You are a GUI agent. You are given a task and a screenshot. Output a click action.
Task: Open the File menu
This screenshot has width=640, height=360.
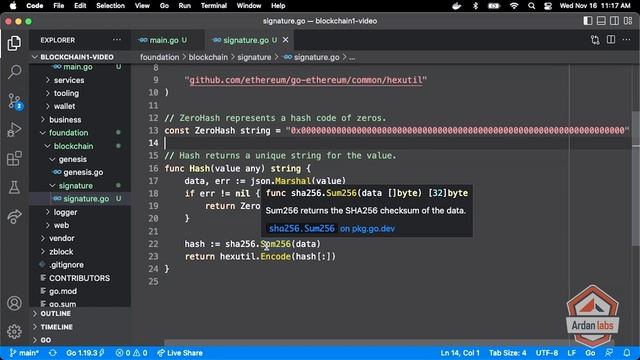pos(59,6)
